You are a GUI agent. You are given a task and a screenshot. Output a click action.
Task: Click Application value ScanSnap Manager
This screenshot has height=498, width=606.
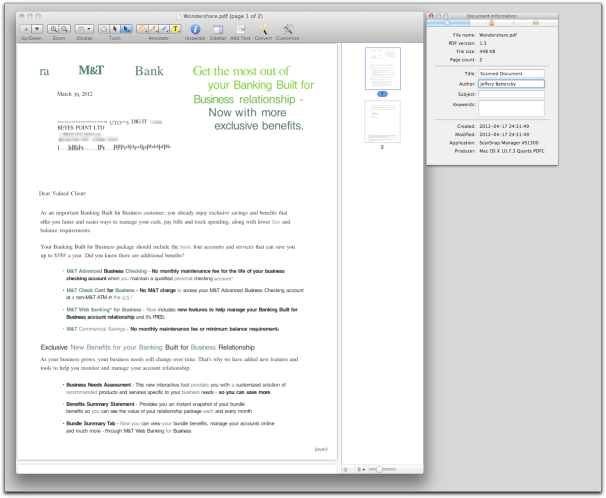click(x=509, y=143)
